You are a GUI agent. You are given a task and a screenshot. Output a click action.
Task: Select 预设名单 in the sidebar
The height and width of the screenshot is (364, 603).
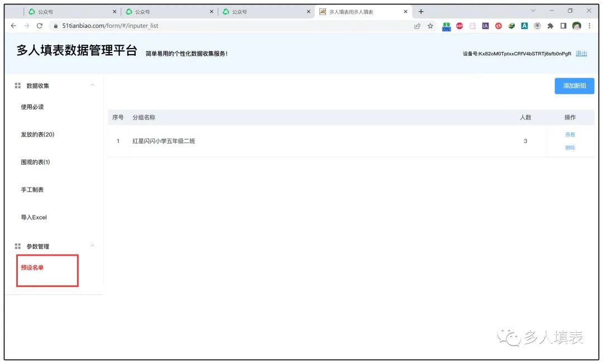pyautogui.click(x=32, y=267)
